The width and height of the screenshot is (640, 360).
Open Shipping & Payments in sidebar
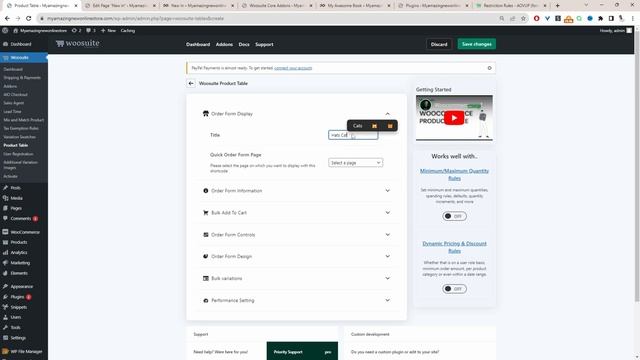22,78
